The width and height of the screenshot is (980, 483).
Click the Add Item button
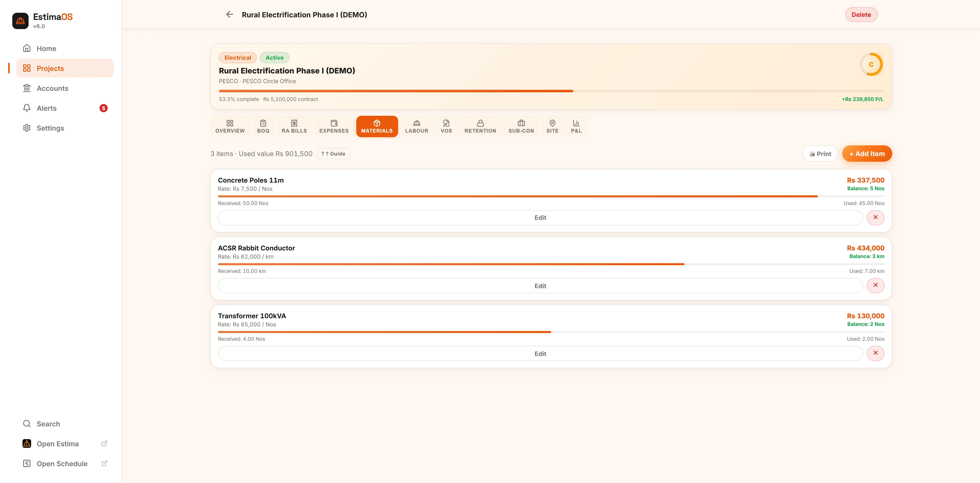[x=867, y=154]
